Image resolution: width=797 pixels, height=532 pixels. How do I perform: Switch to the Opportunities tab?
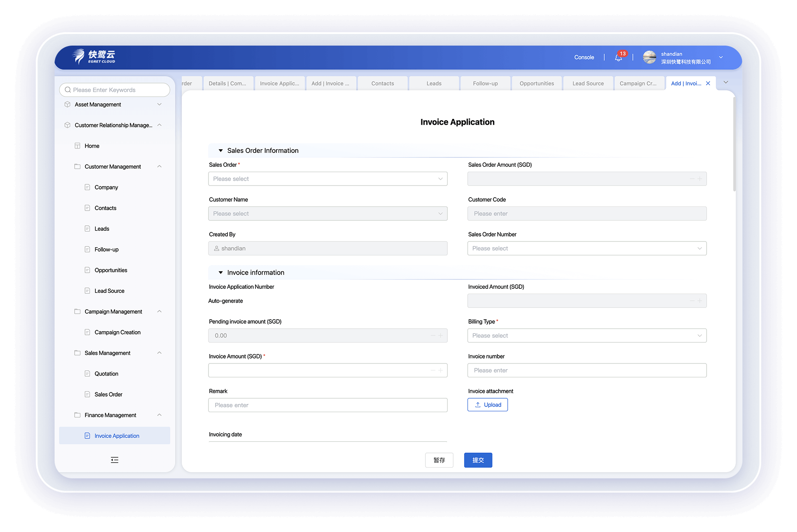click(x=536, y=83)
